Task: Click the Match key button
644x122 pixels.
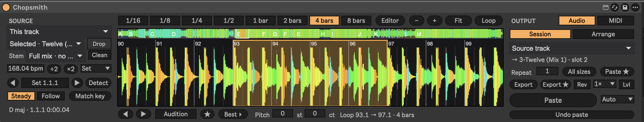Action: [90, 96]
